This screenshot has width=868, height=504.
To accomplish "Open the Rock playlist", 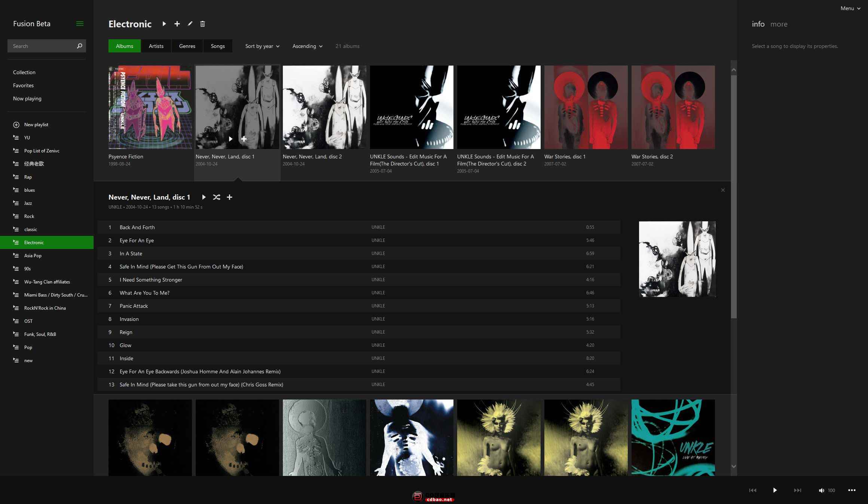I will 47,216.
